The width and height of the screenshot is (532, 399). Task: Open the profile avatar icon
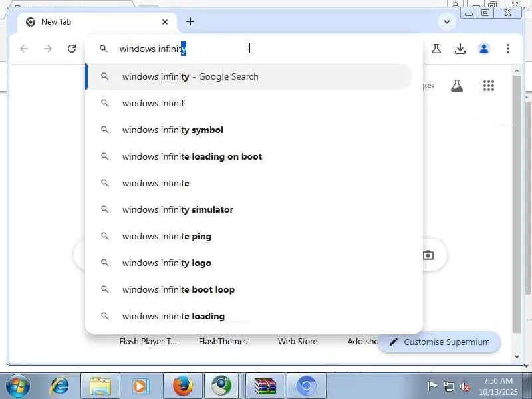(x=484, y=49)
